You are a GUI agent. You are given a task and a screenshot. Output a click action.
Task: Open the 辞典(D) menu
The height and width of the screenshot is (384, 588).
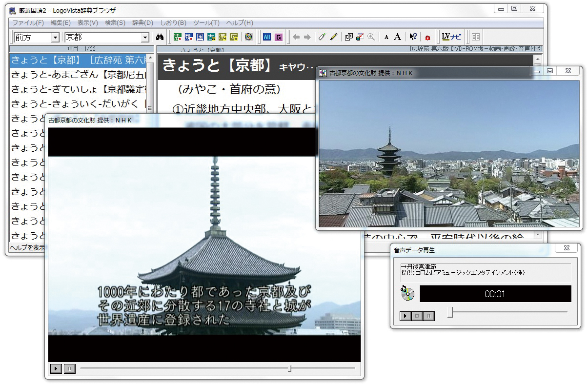142,23
